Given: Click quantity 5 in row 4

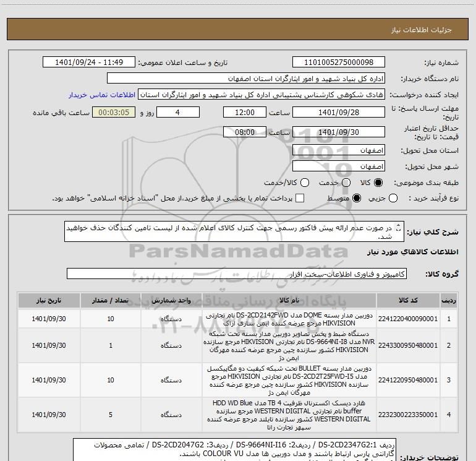Looking at the screenshot, I should coord(111,415).
